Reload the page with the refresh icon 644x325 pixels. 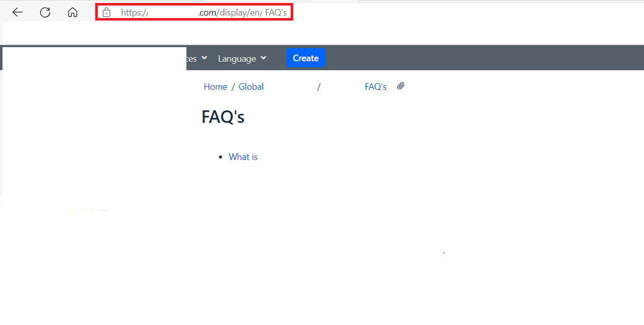pyautogui.click(x=45, y=13)
